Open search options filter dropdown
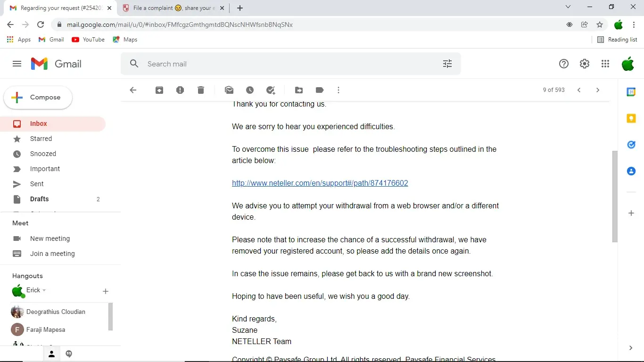The image size is (644, 362). tap(447, 64)
